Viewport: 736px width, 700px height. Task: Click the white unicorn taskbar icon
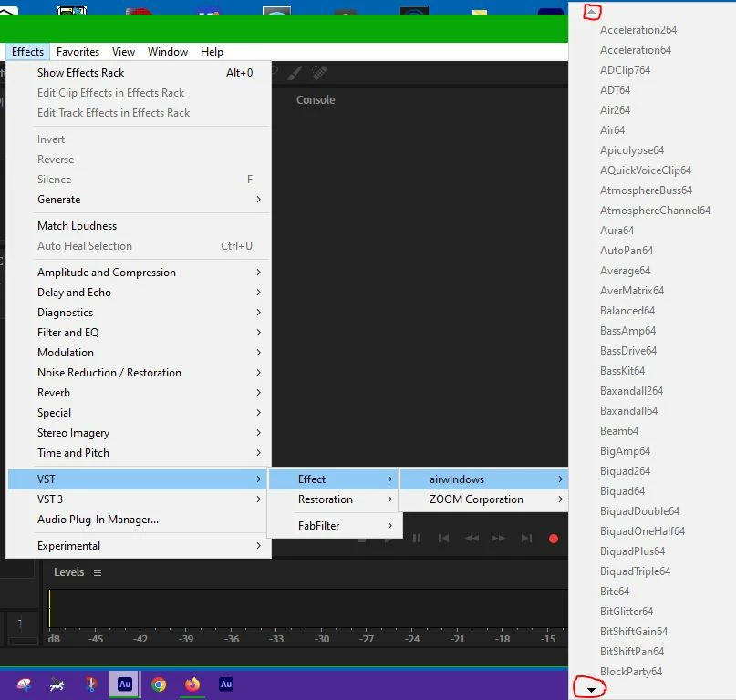point(57,685)
